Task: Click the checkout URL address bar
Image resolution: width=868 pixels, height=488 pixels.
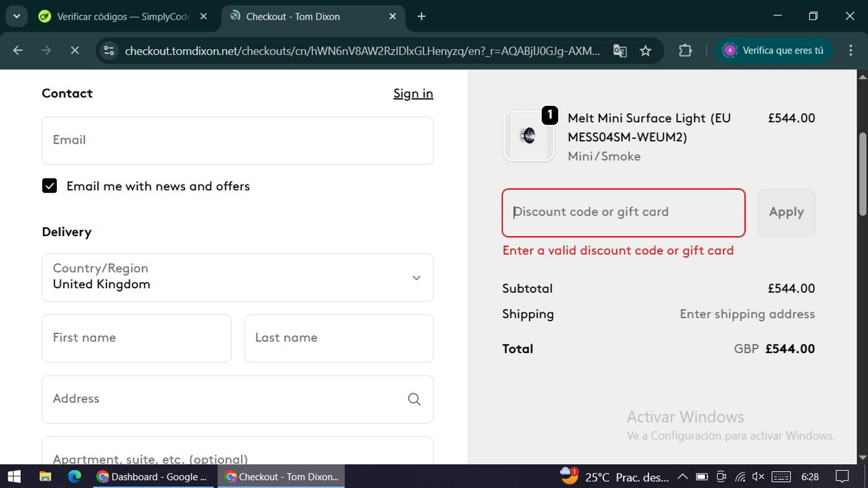Action: (x=362, y=51)
